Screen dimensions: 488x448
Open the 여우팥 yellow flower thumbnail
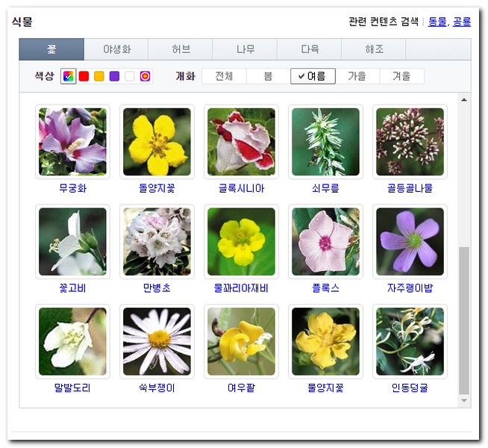pyautogui.click(x=241, y=341)
